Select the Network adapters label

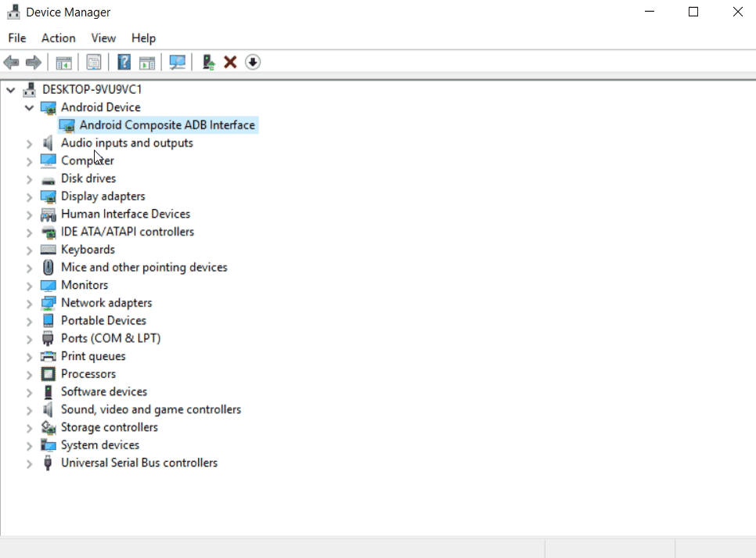(x=106, y=303)
